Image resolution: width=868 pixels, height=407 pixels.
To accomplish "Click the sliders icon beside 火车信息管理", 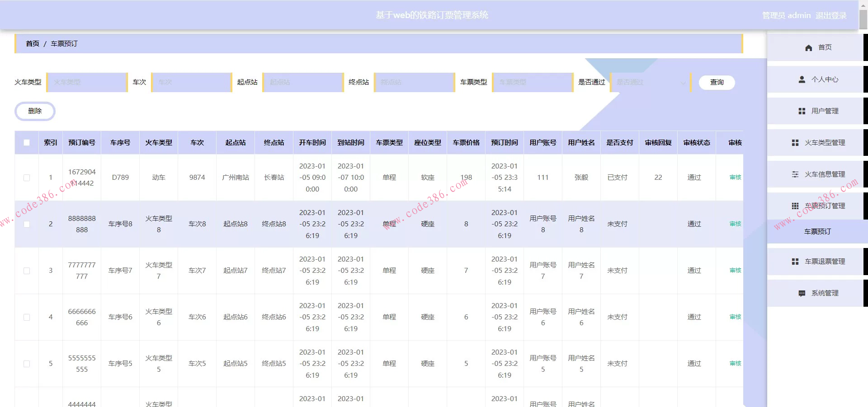I will (795, 174).
